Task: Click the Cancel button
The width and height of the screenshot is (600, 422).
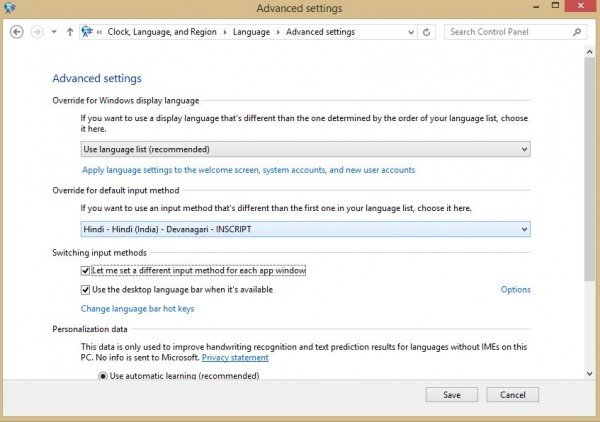Action: coord(512,394)
